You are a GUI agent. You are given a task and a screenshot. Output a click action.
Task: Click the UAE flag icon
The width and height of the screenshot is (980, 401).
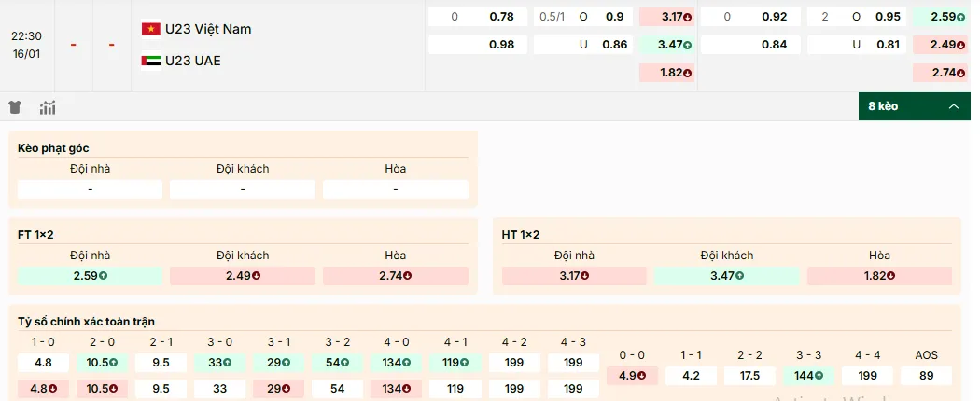coord(149,61)
